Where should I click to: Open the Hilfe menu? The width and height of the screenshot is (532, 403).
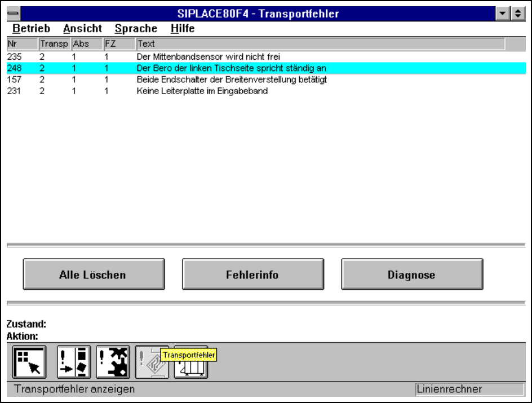[x=183, y=29]
